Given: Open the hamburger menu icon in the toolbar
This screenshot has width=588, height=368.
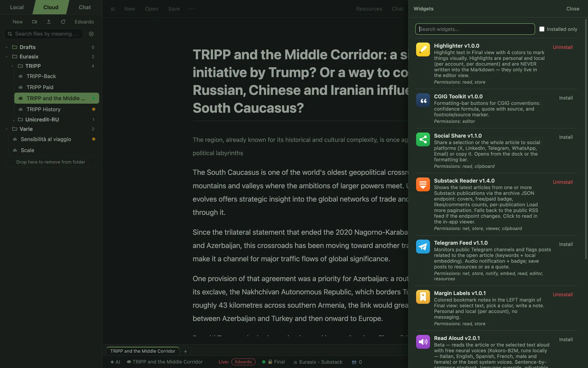Looking at the screenshot, I should click(112, 9).
